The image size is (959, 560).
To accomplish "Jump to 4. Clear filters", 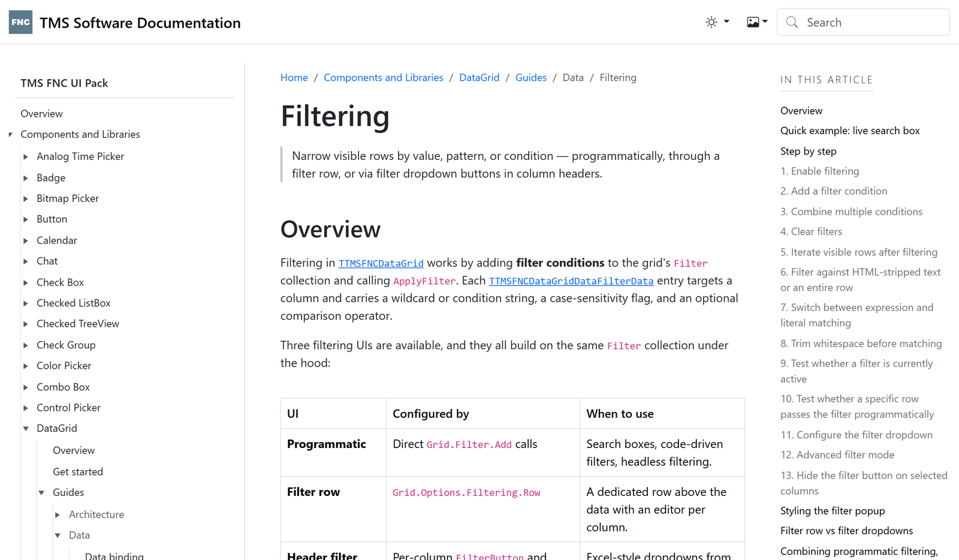I will (x=811, y=231).
